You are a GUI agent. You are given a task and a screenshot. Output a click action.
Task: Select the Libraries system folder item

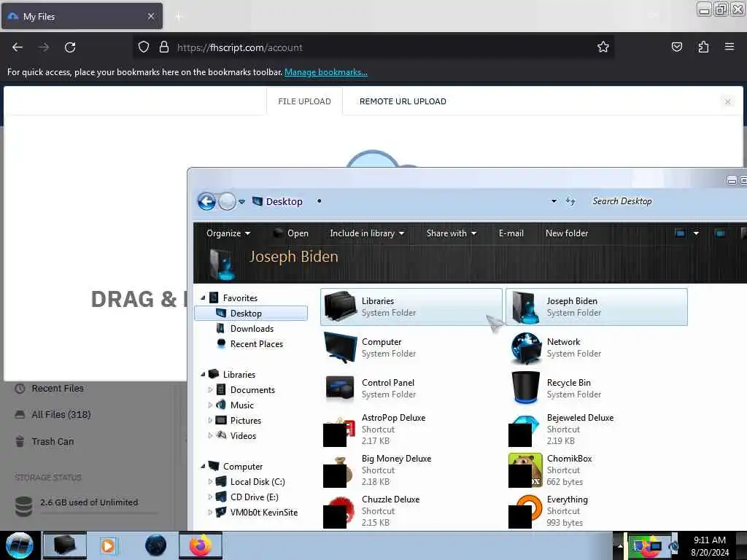click(x=411, y=307)
